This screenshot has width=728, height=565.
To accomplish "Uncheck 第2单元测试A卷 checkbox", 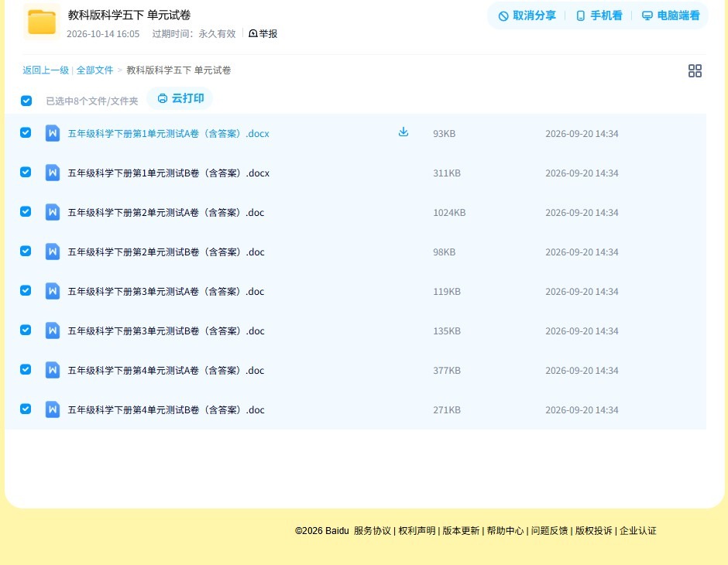I will (x=26, y=211).
